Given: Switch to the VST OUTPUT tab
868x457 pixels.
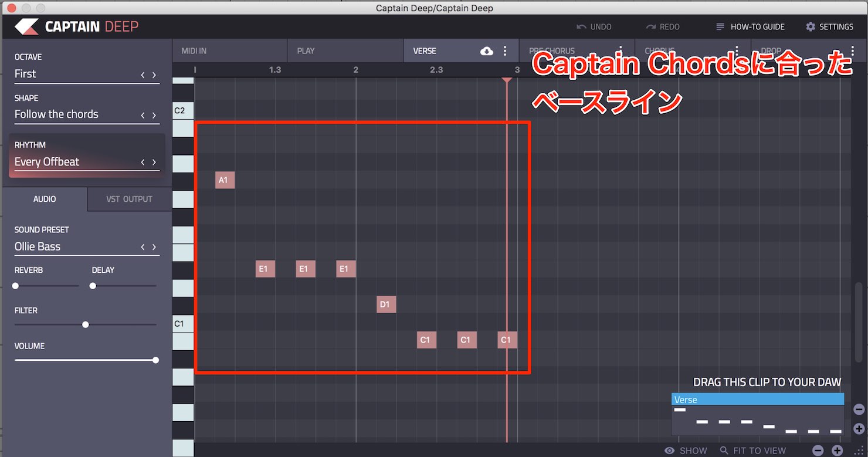Looking at the screenshot, I should point(130,199).
